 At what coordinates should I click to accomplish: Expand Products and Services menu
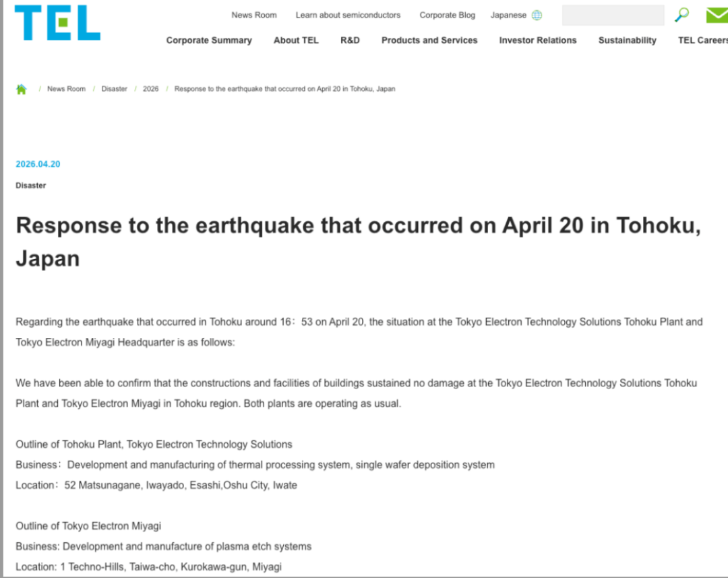[x=429, y=40]
